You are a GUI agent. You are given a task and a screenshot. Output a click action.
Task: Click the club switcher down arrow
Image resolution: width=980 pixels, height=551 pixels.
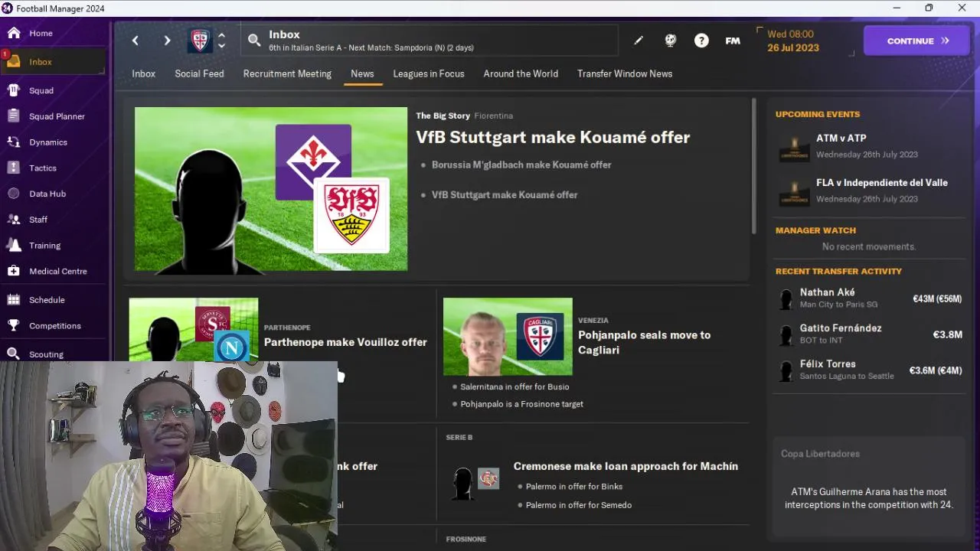click(x=221, y=46)
